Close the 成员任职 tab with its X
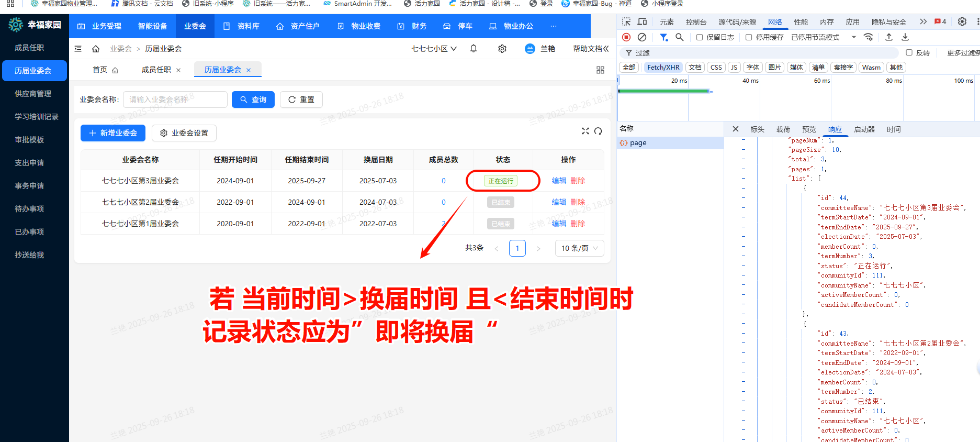 [x=178, y=70]
